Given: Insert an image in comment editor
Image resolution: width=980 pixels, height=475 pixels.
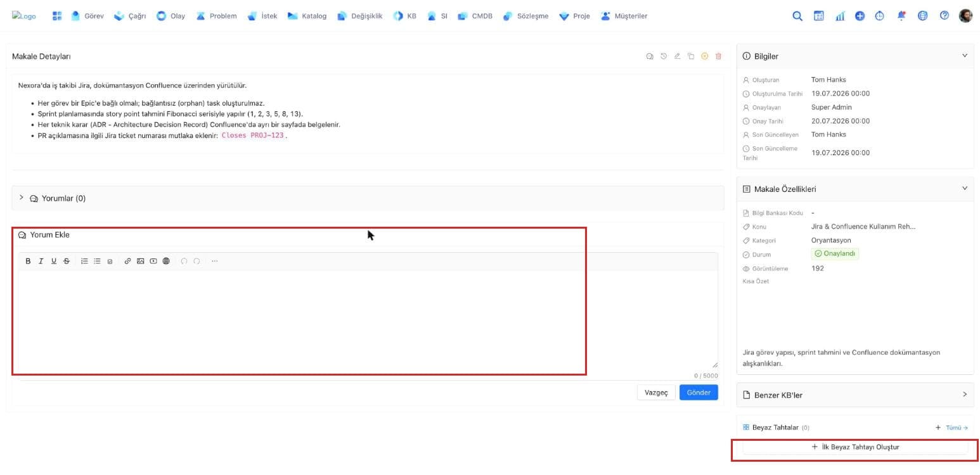Looking at the screenshot, I should click(x=140, y=261).
